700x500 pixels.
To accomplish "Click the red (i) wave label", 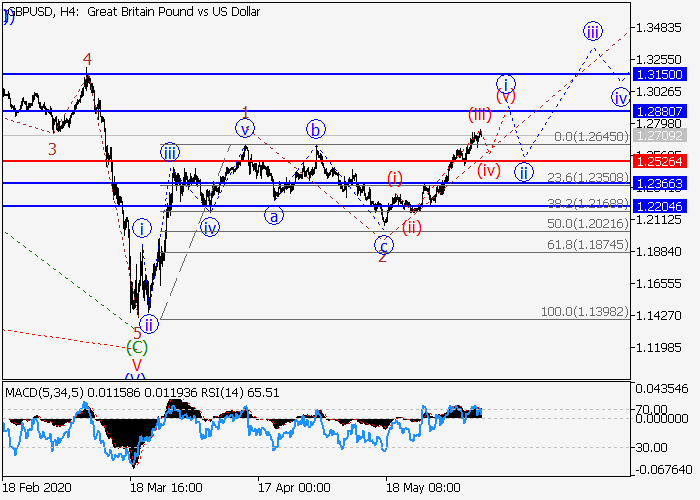I will (x=396, y=178).
